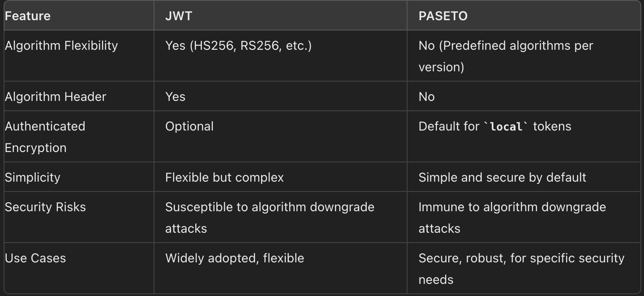Click 'No (Predefined algorithms per version)' cell
This screenshot has height=296, width=644.
506,56
